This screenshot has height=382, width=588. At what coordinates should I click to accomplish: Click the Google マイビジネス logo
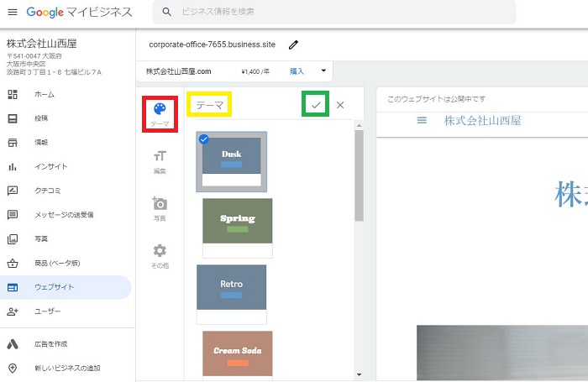(79, 12)
